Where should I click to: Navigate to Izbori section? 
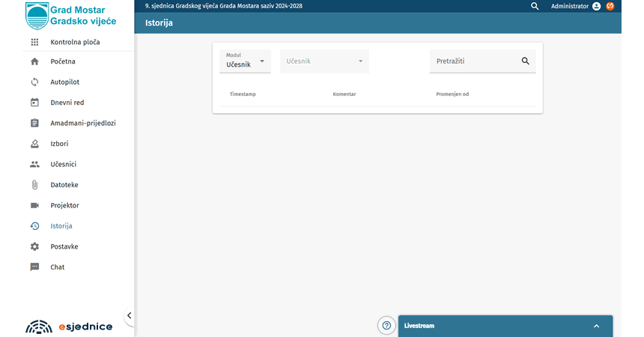click(x=59, y=144)
